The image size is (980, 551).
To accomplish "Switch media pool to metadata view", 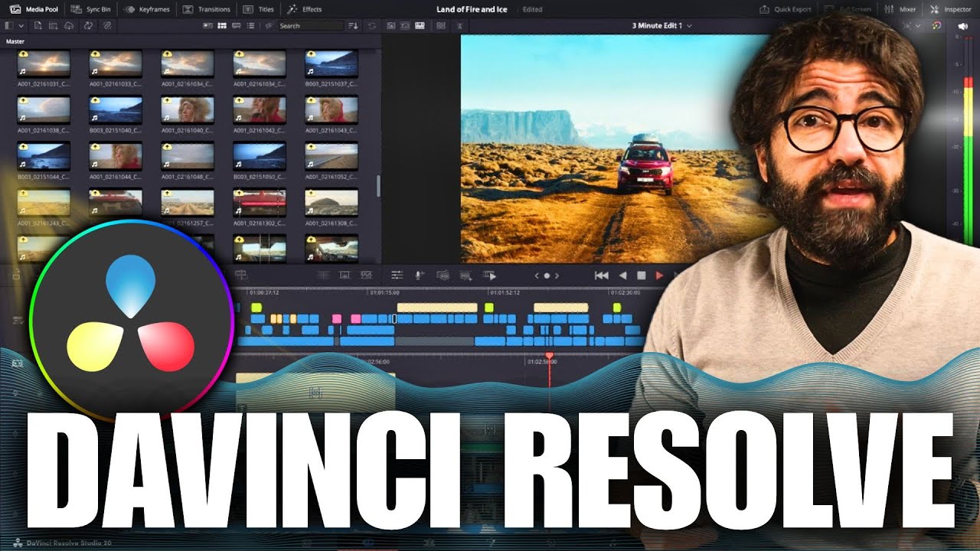I will pos(208,26).
